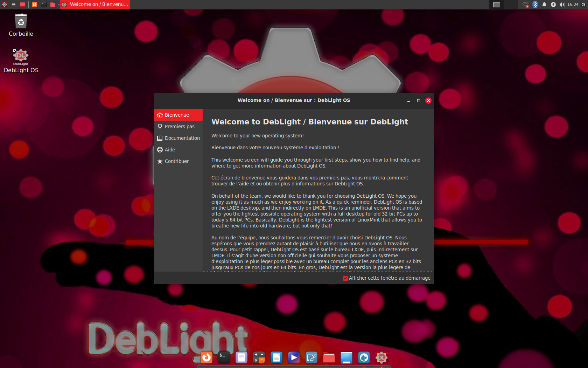Go to the Aide section
Viewport: 588px width, 368px height.
click(178, 150)
